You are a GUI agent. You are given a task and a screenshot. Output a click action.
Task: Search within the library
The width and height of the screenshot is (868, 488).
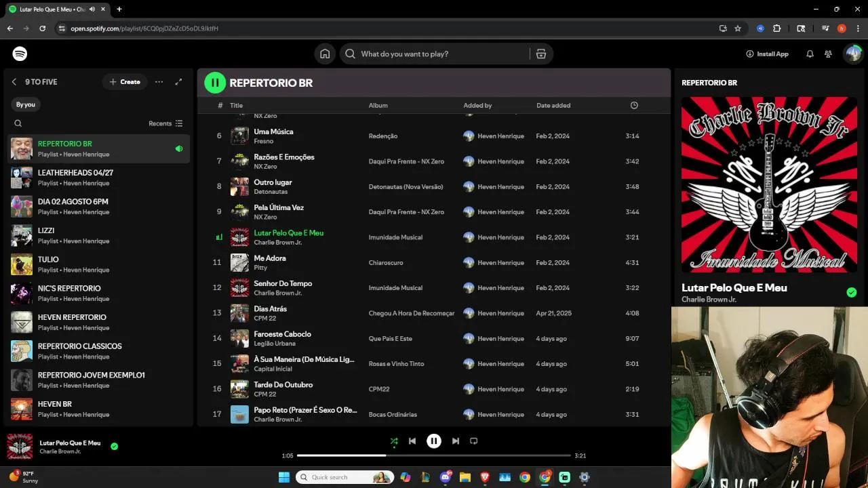[x=18, y=123]
